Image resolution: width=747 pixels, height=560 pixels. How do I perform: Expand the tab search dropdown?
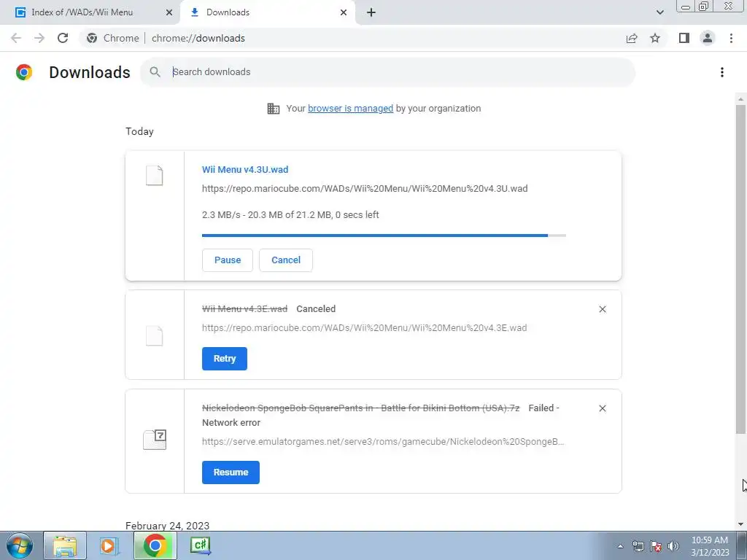(659, 12)
